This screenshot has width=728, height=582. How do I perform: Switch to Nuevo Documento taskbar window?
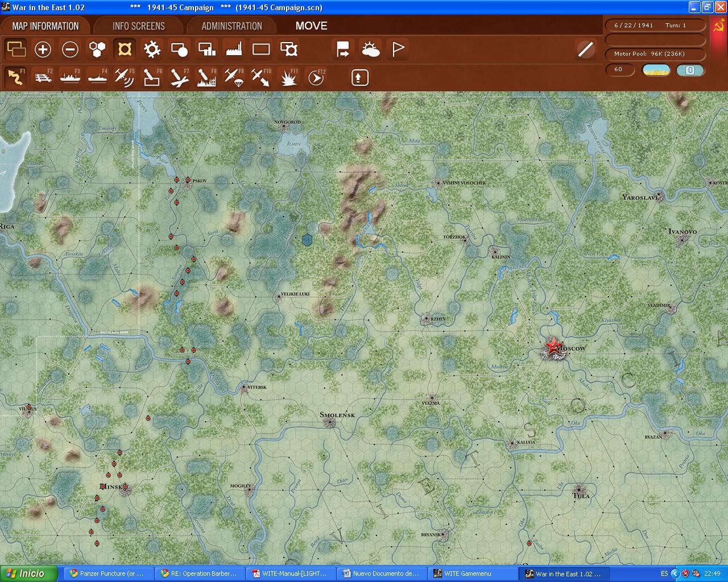381,573
